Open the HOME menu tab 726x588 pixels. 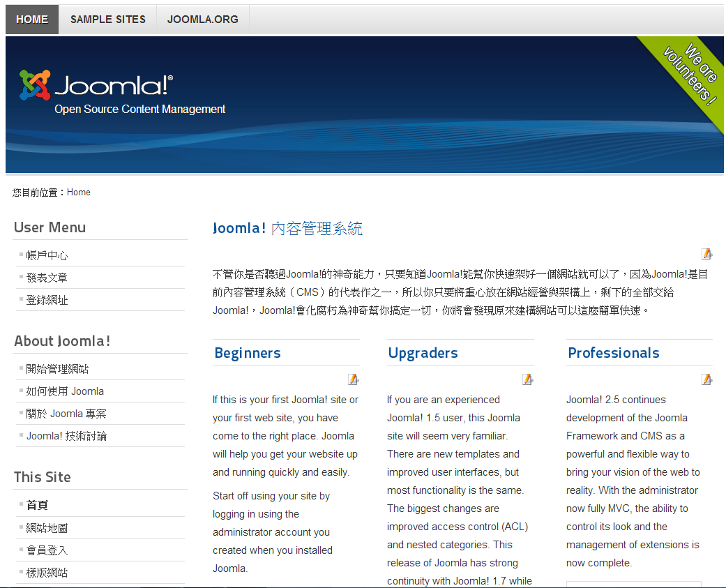coord(32,20)
